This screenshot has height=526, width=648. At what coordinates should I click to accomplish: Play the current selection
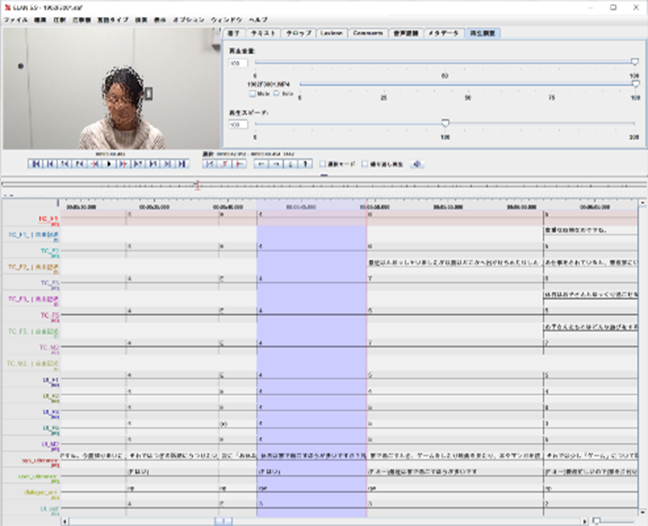click(x=210, y=164)
